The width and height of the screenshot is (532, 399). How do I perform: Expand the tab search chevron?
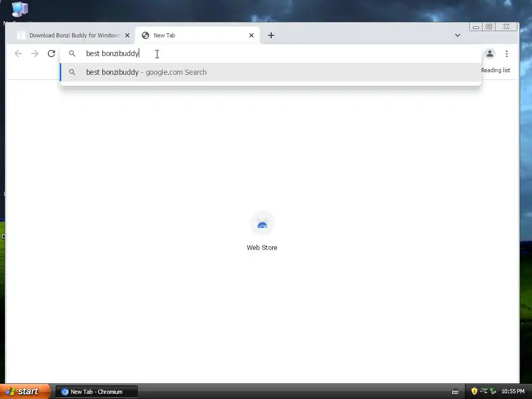457,35
